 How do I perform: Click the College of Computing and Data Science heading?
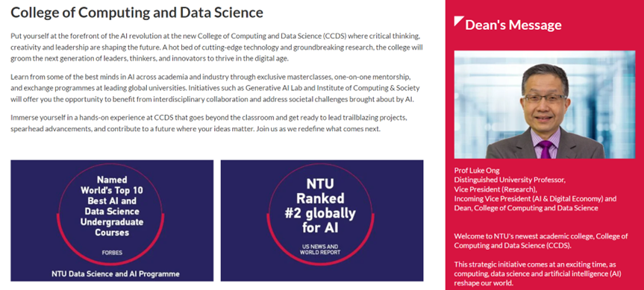[x=137, y=13]
